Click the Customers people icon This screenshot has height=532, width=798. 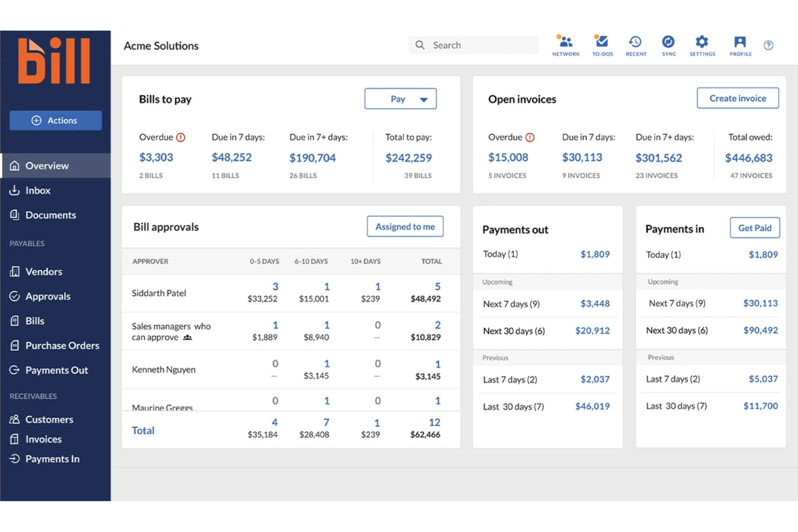15,419
